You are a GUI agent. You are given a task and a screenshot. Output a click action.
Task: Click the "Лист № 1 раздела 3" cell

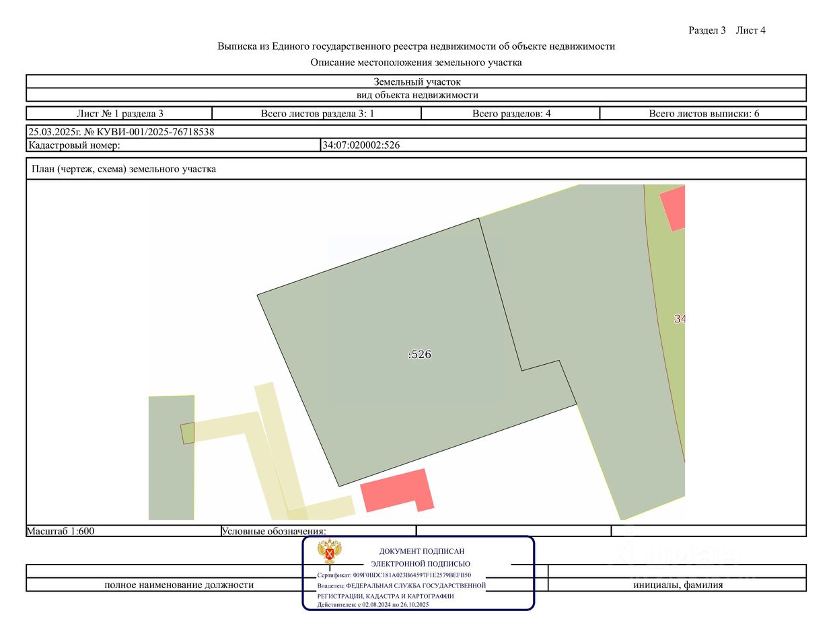tap(120, 114)
